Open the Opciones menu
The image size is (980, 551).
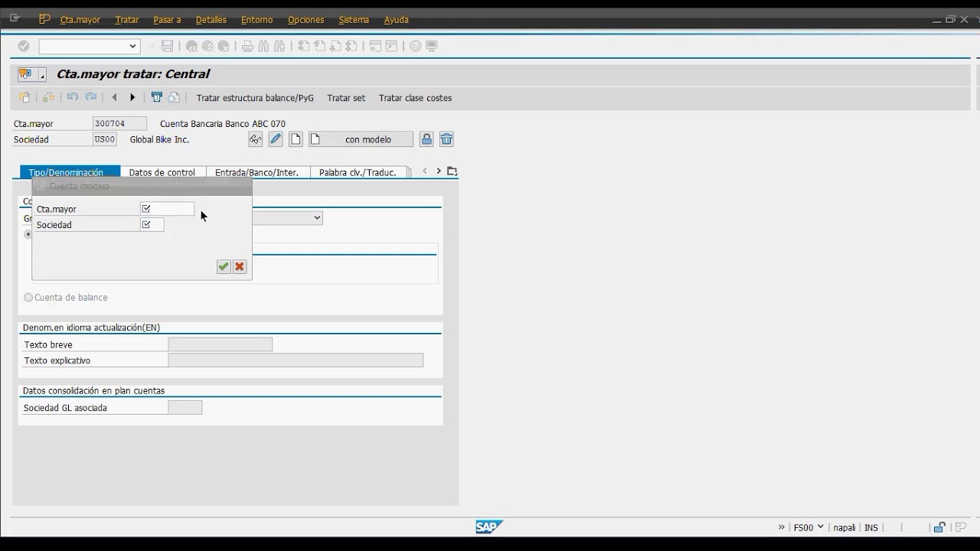click(x=306, y=20)
